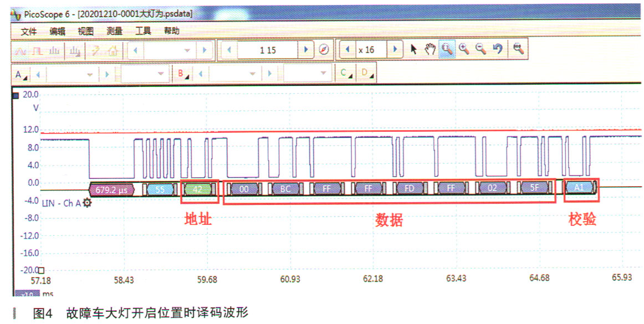Click the LIN - Ch A label
This screenshot has width=644, height=324.
coord(62,203)
